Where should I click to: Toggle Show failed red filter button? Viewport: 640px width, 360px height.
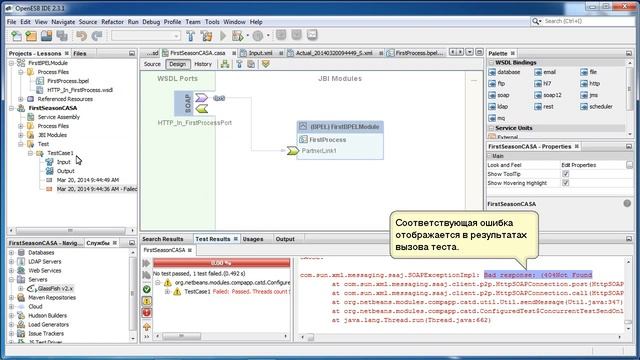pos(147,313)
